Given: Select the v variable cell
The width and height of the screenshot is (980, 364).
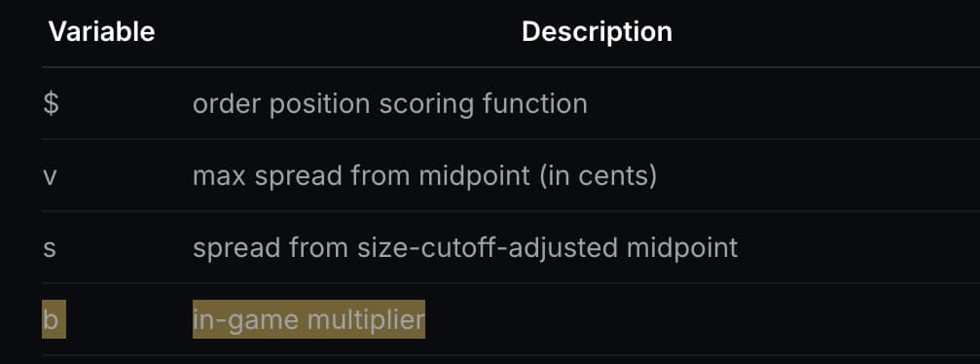Looking at the screenshot, I should coord(50,176).
